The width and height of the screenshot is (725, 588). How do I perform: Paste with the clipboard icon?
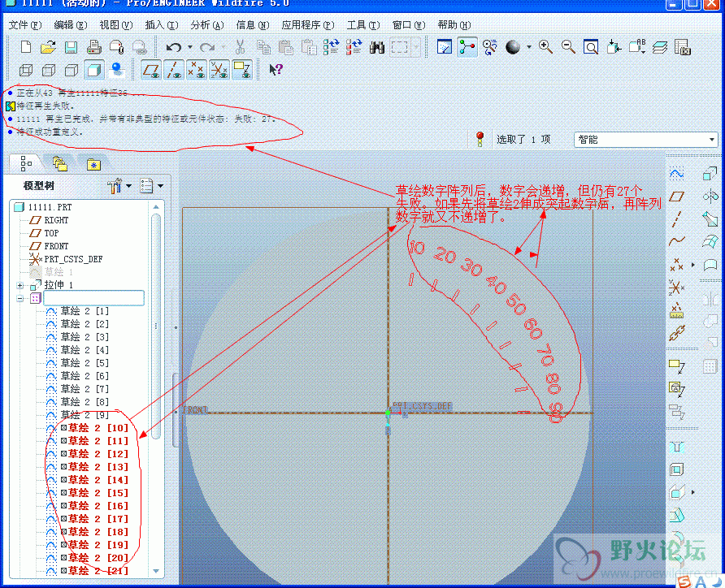pyautogui.click(x=286, y=46)
